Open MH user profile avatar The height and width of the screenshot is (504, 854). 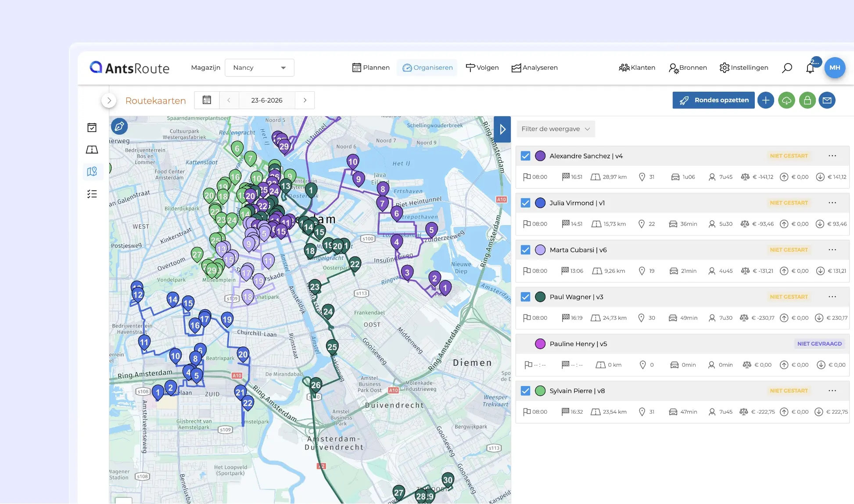835,68
